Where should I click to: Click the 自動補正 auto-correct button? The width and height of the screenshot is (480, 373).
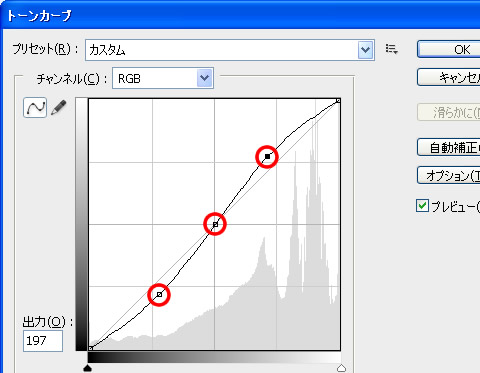click(x=449, y=147)
